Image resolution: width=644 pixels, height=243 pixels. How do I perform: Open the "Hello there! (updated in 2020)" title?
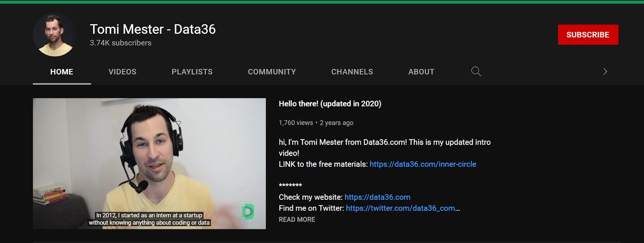(330, 104)
